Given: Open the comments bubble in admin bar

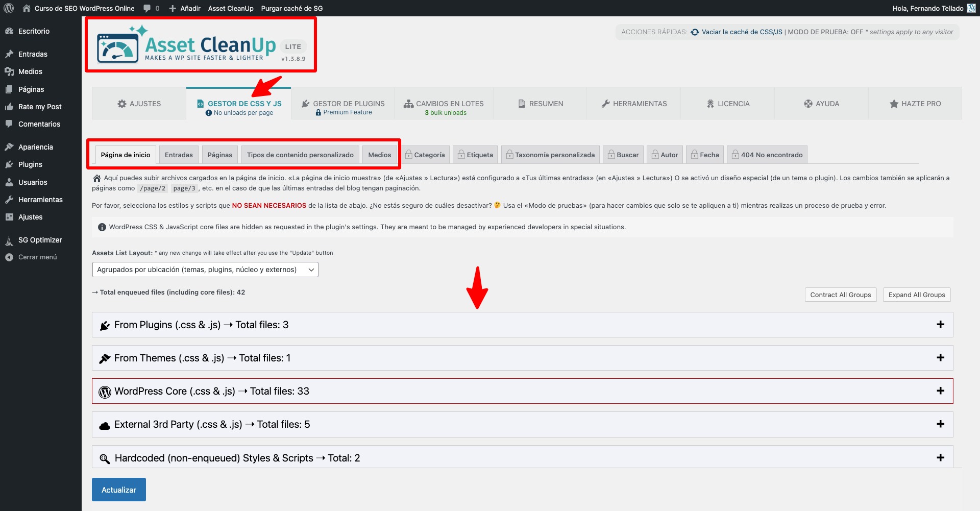Looking at the screenshot, I should tap(152, 8).
